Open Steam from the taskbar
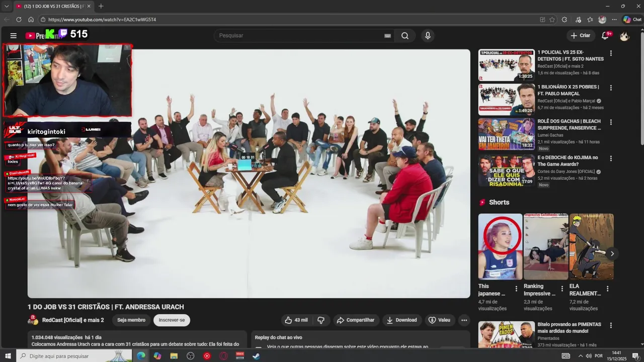Image resolution: width=644 pixels, height=362 pixels. point(256,356)
